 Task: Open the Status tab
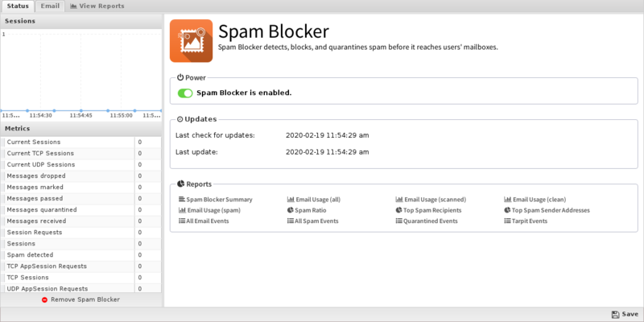click(18, 6)
